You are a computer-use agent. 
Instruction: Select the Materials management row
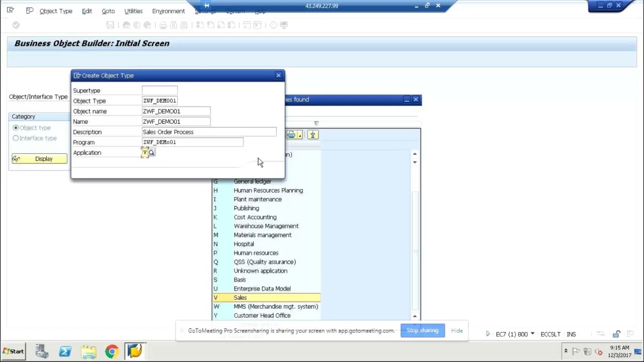click(266, 235)
